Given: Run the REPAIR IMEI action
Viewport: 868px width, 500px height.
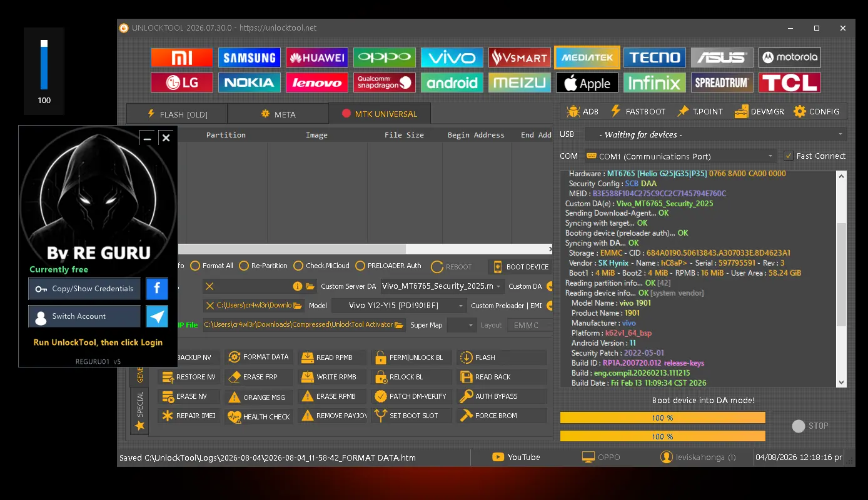Looking at the screenshot, I should (188, 416).
